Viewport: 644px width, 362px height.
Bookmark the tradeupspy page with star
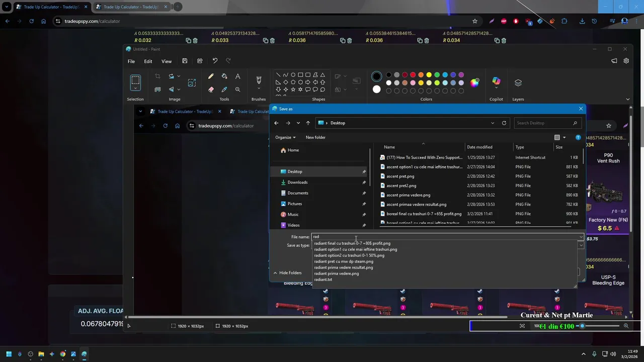[x=474, y=21]
